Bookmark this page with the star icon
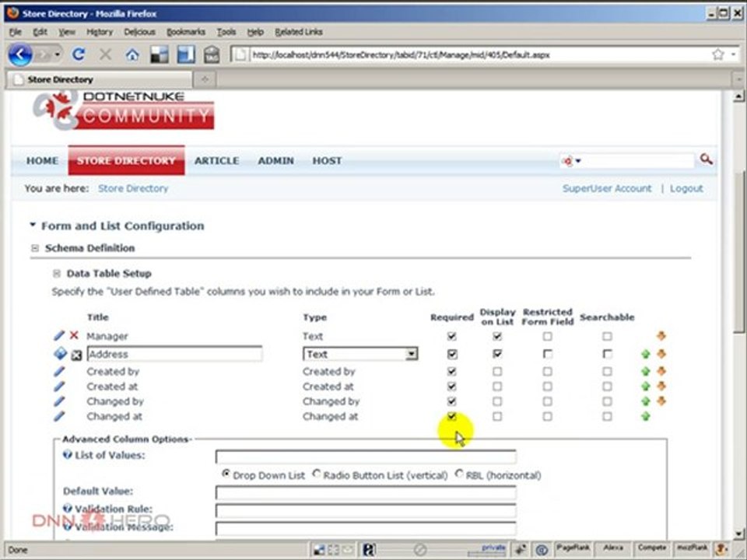This screenshot has height=560, width=747. [718, 54]
